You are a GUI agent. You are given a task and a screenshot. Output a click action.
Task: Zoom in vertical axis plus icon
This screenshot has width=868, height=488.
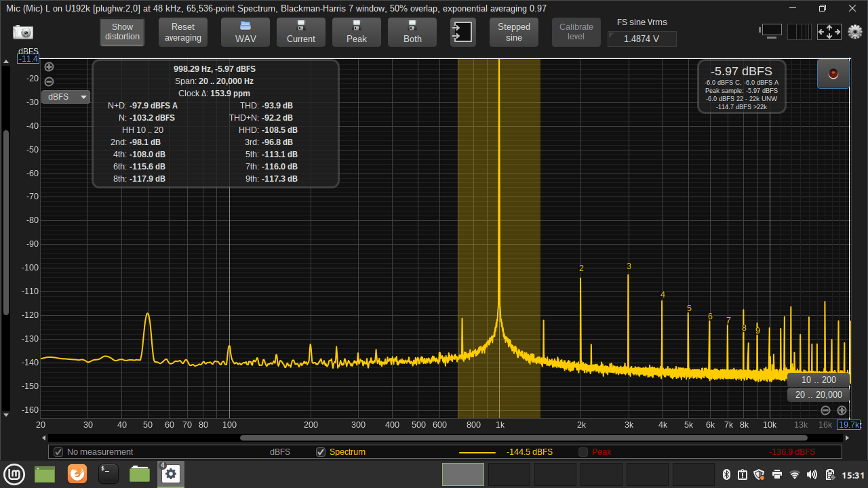[x=49, y=67]
